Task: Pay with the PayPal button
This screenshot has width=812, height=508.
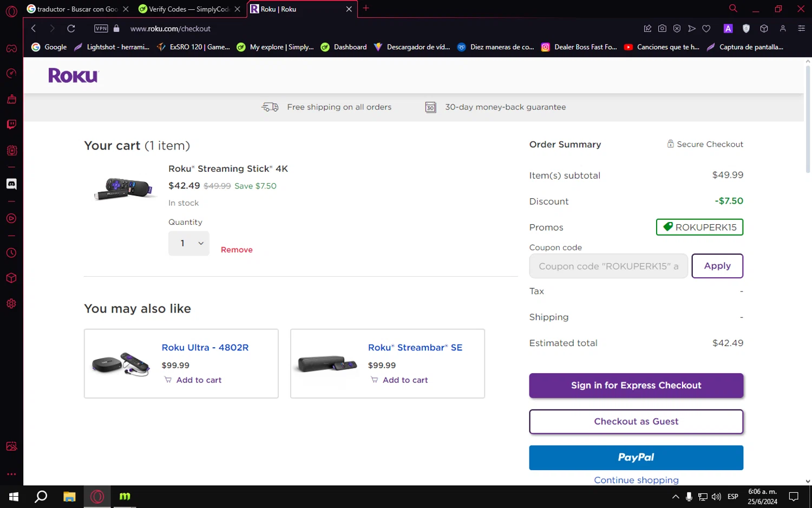Action: [636, 458]
